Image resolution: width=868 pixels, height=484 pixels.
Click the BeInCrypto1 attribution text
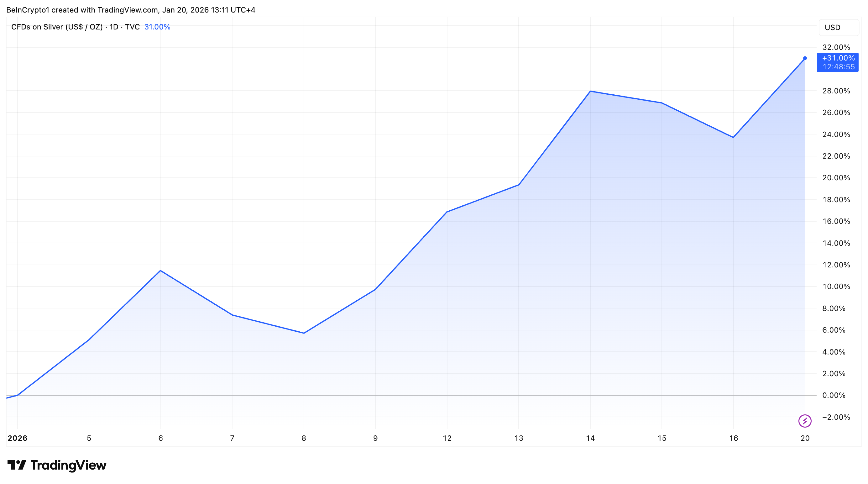pyautogui.click(x=28, y=10)
